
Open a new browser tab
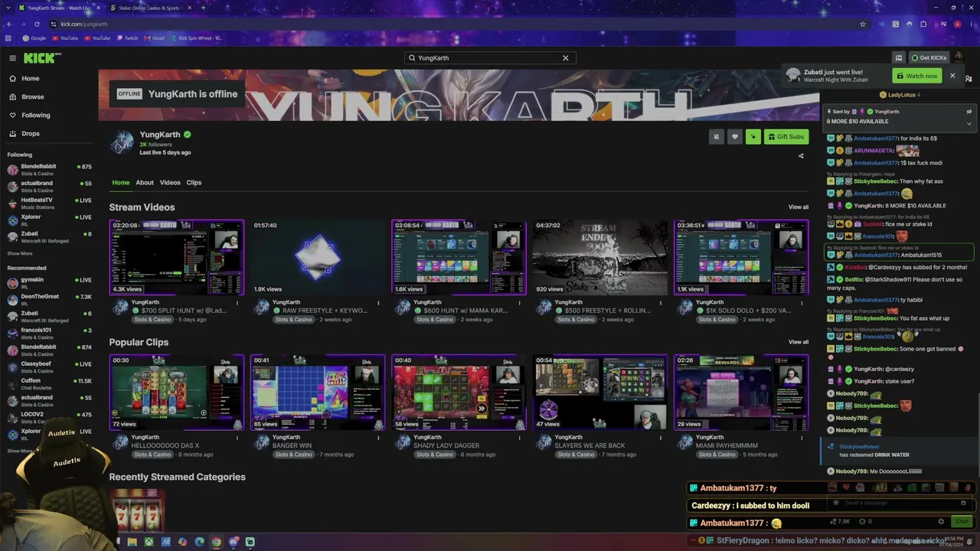(203, 8)
